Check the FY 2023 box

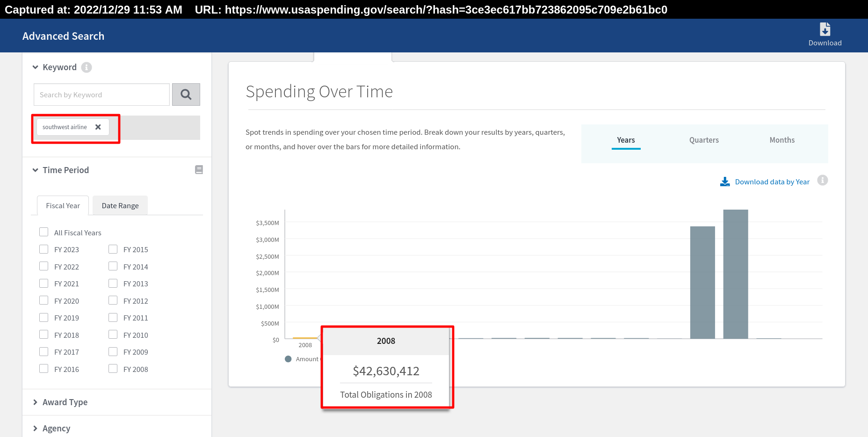pyautogui.click(x=44, y=249)
